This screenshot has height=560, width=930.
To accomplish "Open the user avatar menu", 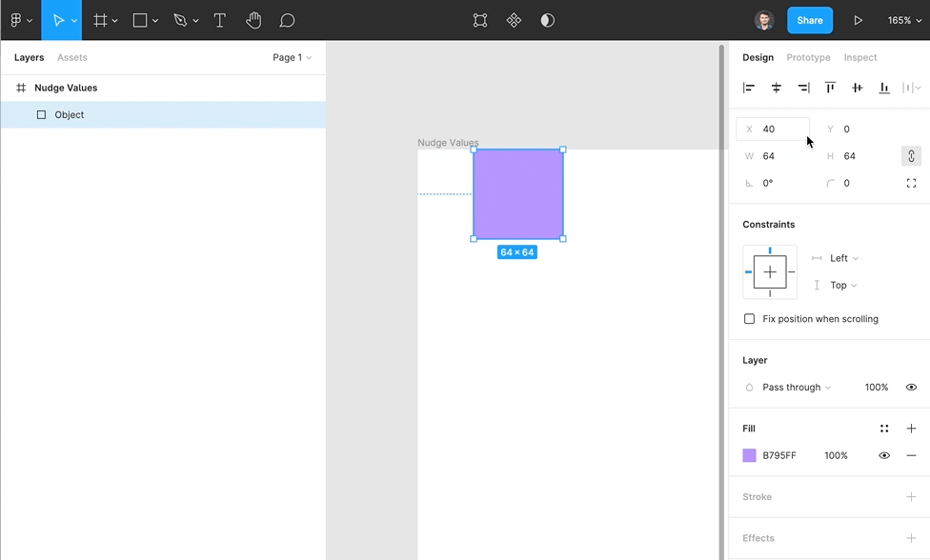I will coord(764,20).
